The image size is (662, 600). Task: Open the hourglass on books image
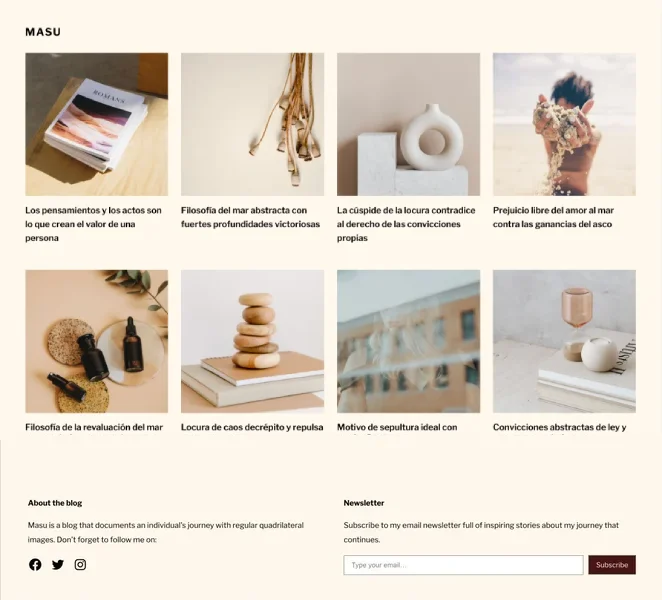point(564,341)
